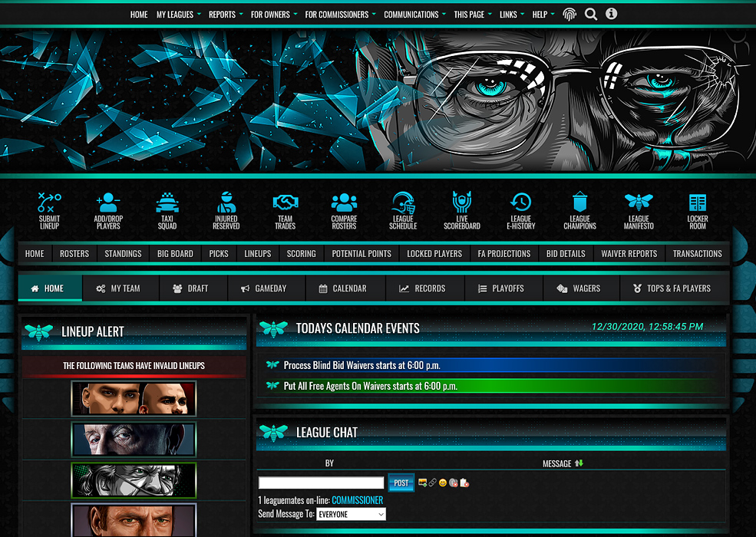Toggle message sort order arrows
Viewport: 756px width, 537px height.
pos(579,463)
